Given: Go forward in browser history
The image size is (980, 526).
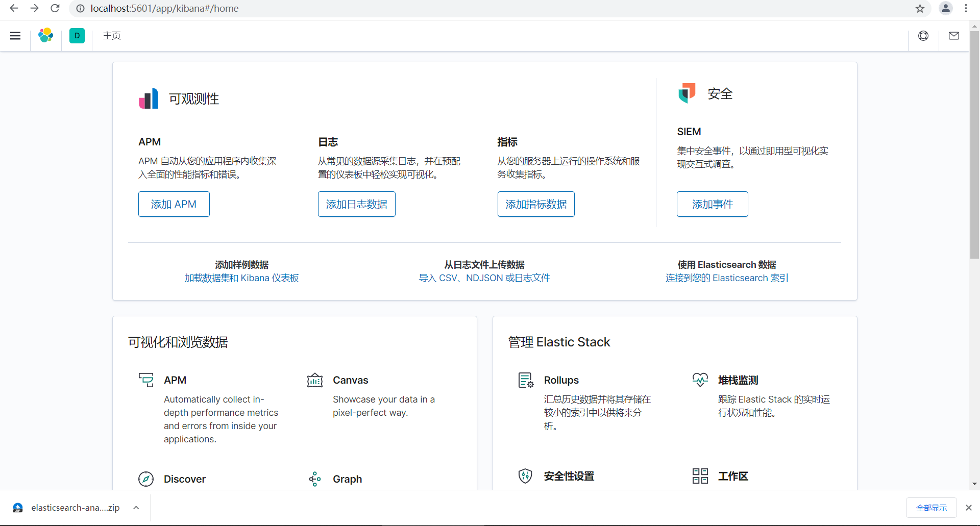Looking at the screenshot, I should [34, 8].
